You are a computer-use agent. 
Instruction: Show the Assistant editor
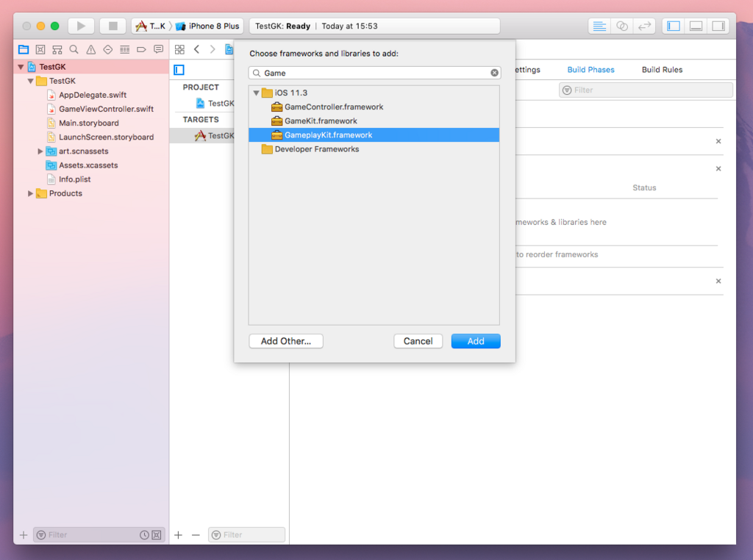622,26
